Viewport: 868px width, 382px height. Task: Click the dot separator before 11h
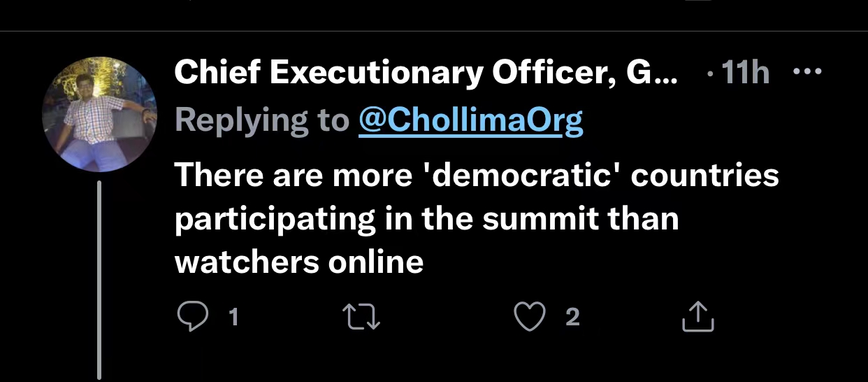click(711, 73)
